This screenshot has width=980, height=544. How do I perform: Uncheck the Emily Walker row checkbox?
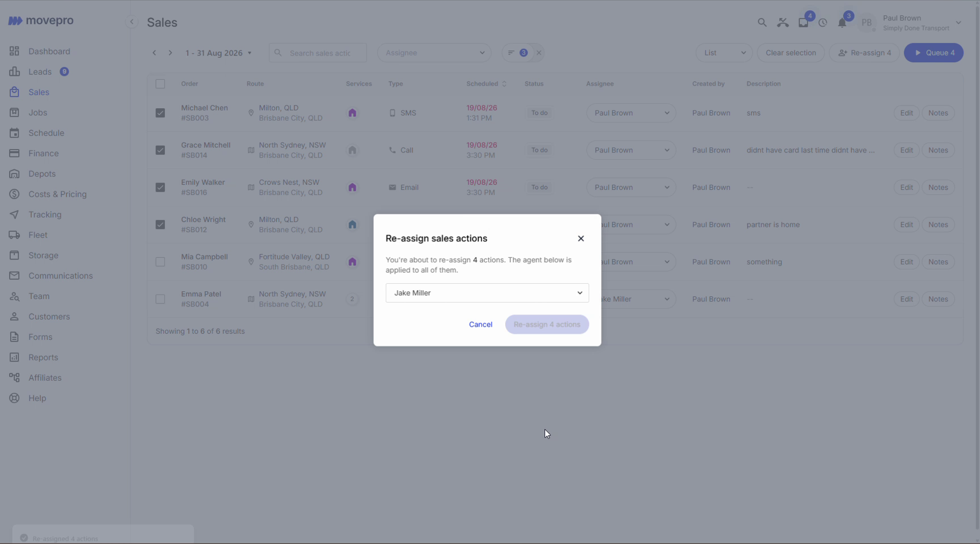coord(160,188)
